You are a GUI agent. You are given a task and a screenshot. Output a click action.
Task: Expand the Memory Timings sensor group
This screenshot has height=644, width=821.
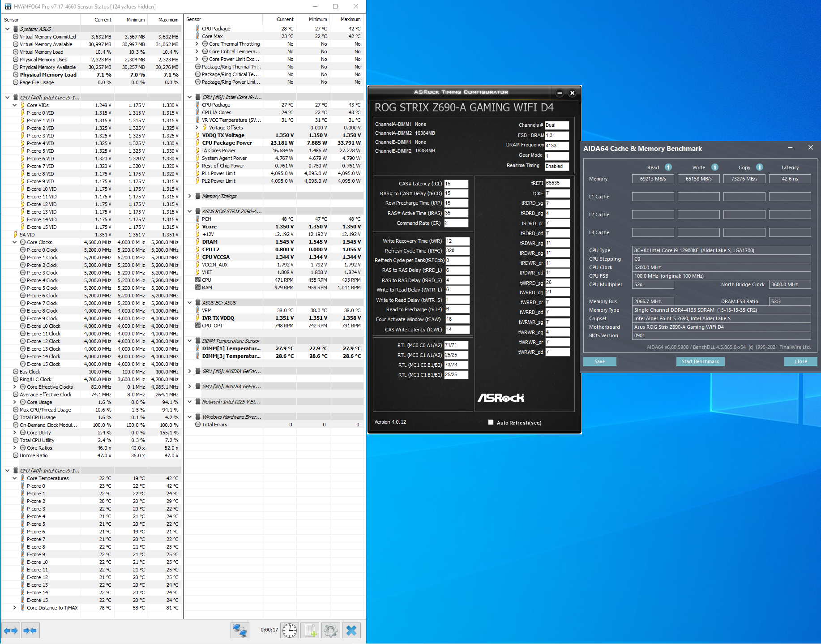click(189, 196)
